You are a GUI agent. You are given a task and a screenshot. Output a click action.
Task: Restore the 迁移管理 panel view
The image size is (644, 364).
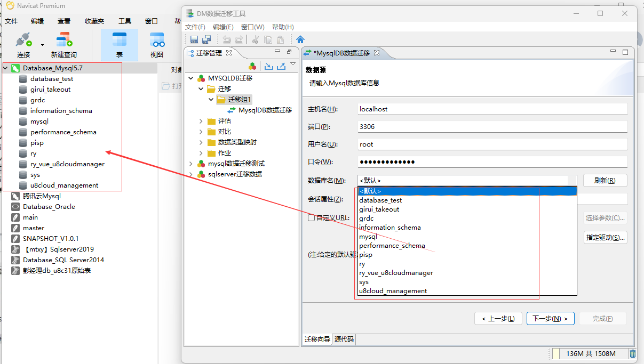(289, 52)
